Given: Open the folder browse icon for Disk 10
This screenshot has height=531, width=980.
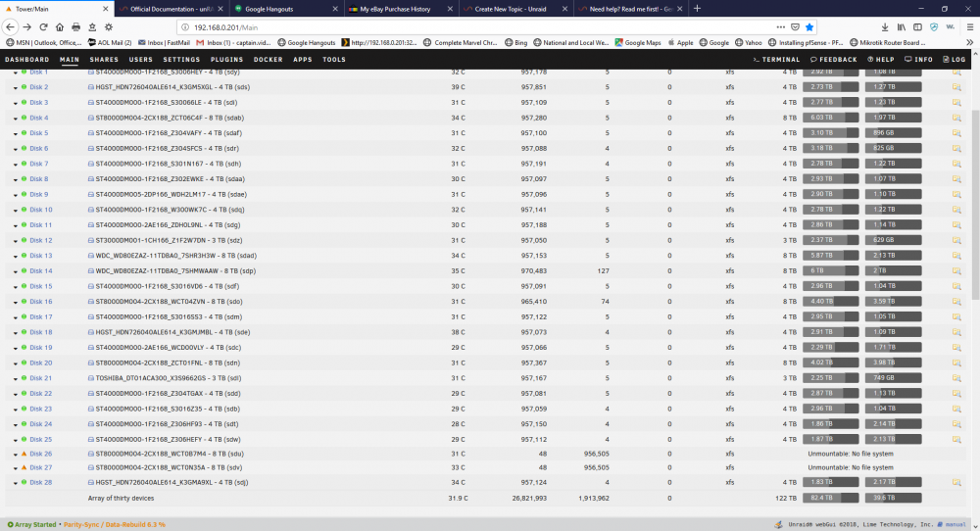Looking at the screenshot, I should [956, 210].
